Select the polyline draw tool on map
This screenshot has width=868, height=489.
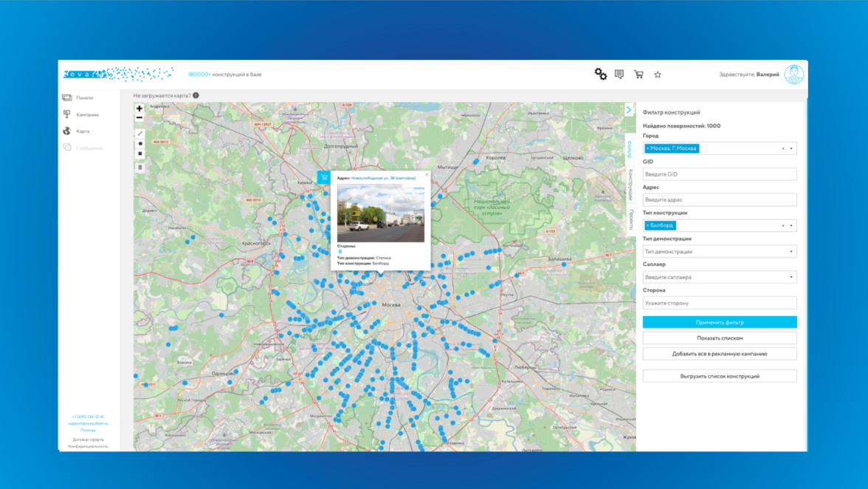click(x=140, y=134)
